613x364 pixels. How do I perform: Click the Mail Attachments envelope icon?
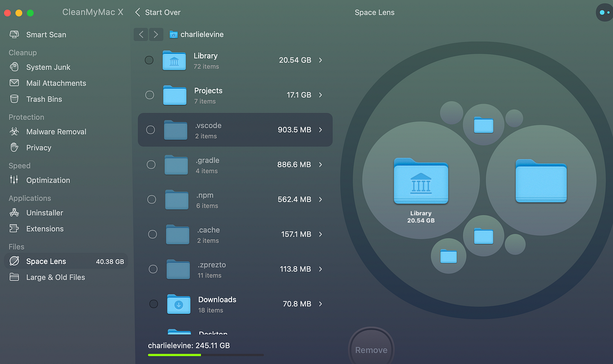click(14, 83)
